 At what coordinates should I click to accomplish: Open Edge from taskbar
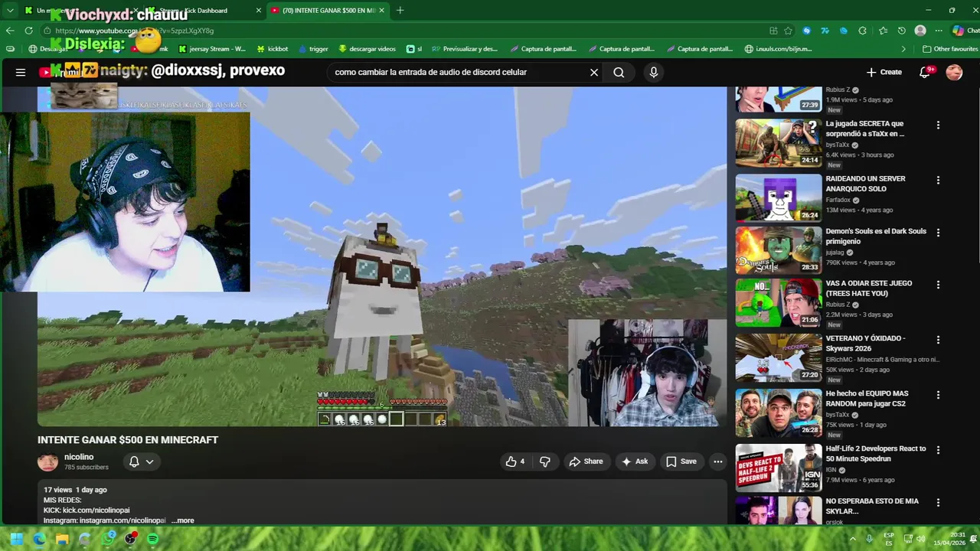pos(39,539)
